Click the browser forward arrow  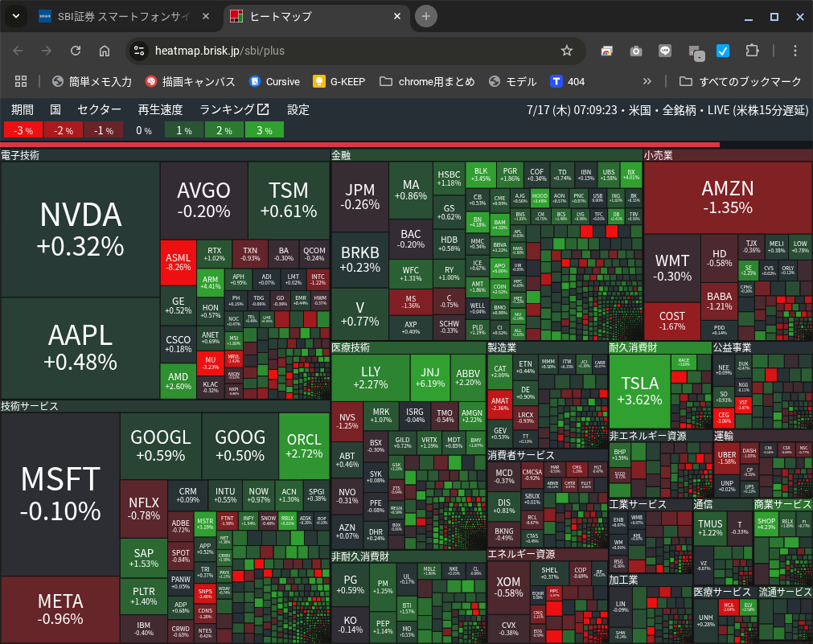click(x=47, y=51)
